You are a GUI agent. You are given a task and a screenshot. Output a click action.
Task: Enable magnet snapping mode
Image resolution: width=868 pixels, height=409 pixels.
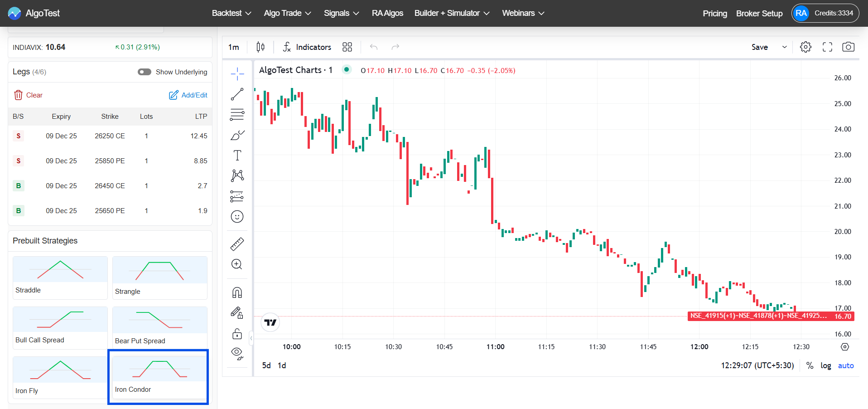237,292
